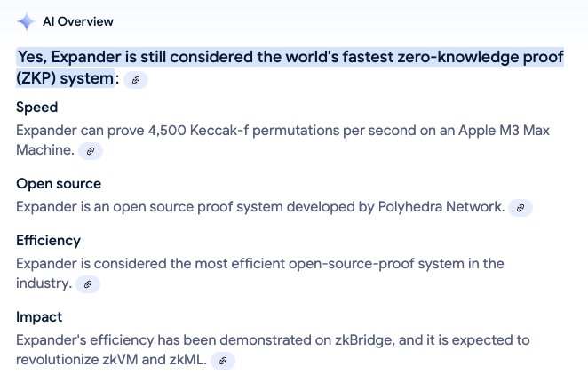Open source link after 'Machine.' in Speed
Image resolution: width=588 pixels, height=383 pixels.
[91, 151]
